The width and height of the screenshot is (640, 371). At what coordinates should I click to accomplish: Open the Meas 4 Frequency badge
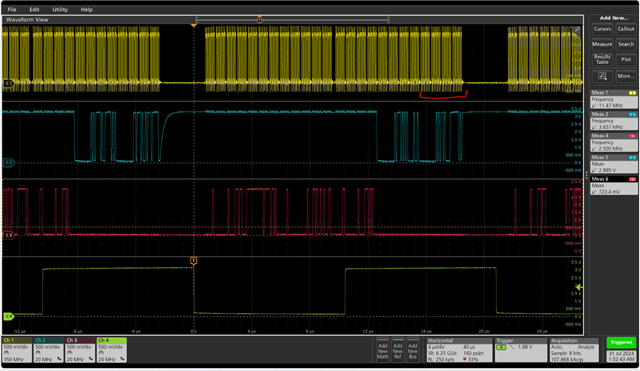[x=613, y=142]
